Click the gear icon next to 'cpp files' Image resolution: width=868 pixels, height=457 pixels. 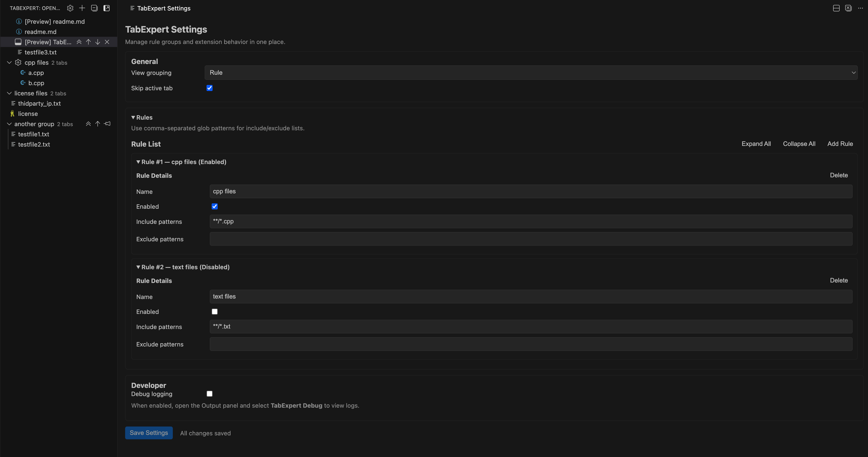click(18, 62)
